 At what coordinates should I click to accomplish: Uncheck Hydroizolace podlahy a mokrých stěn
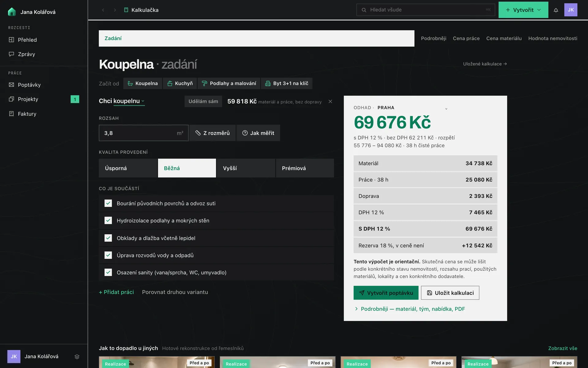(x=108, y=220)
